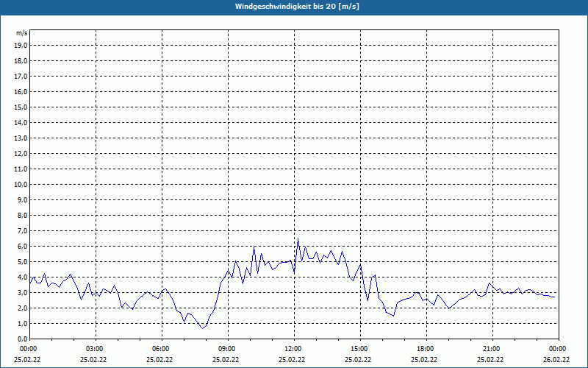This screenshot has width=588, height=368.
Task: Click the 15:00 time axis label
Action: coord(359,349)
